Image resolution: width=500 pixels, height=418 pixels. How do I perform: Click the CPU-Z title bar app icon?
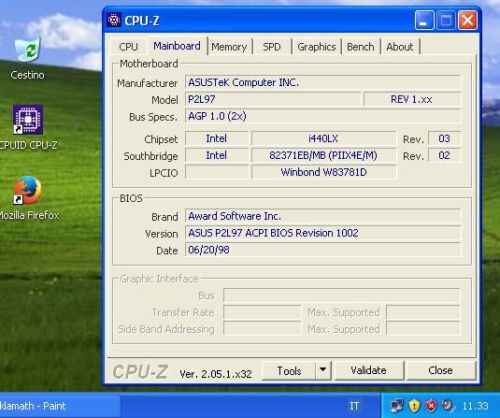click(x=114, y=20)
